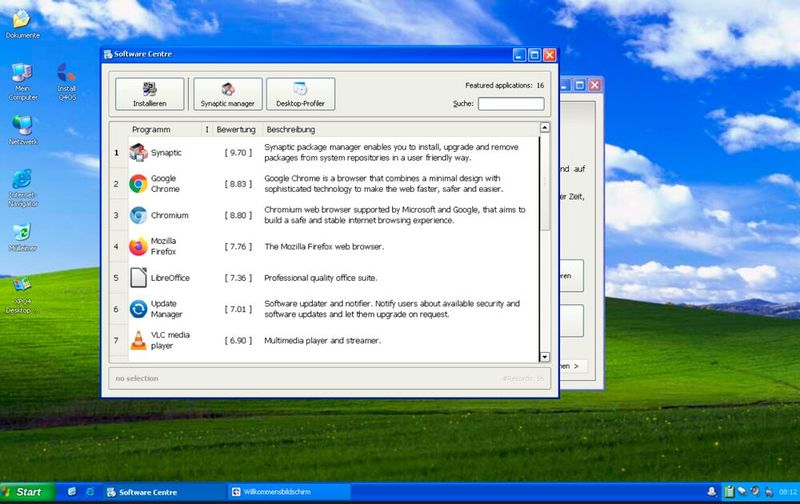Click the Install Q4OS desktop icon
Image resolution: width=800 pixels, height=504 pixels.
pos(66,82)
